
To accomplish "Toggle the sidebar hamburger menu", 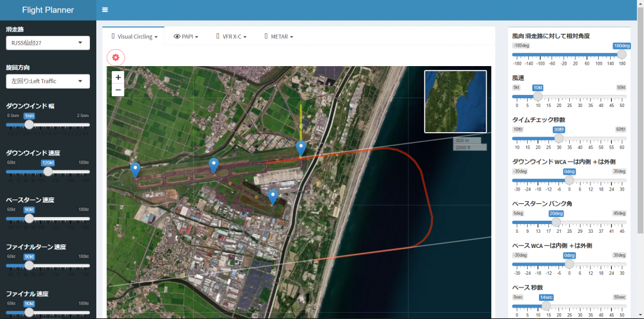I will (105, 10).
